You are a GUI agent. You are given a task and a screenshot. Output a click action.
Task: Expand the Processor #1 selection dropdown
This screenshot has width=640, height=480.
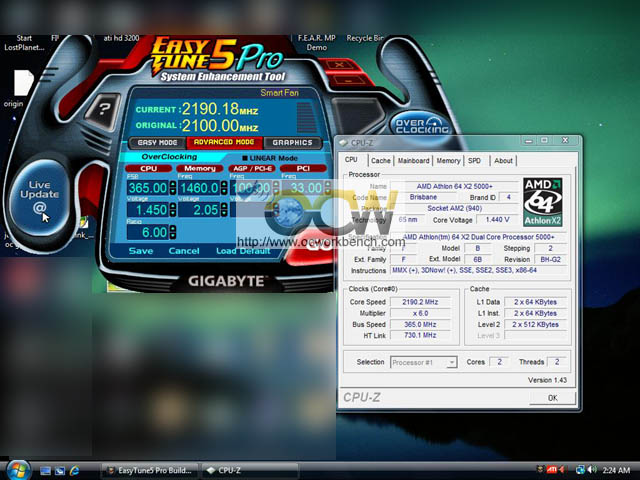coord(451,362)
